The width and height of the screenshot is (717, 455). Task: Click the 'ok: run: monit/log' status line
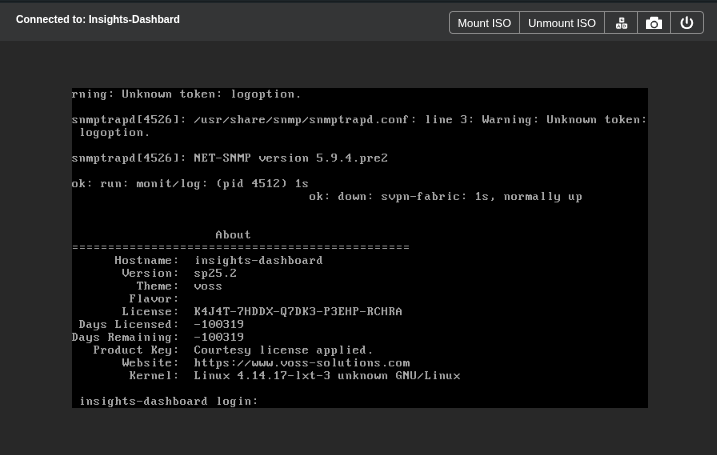tap(190, 183)
